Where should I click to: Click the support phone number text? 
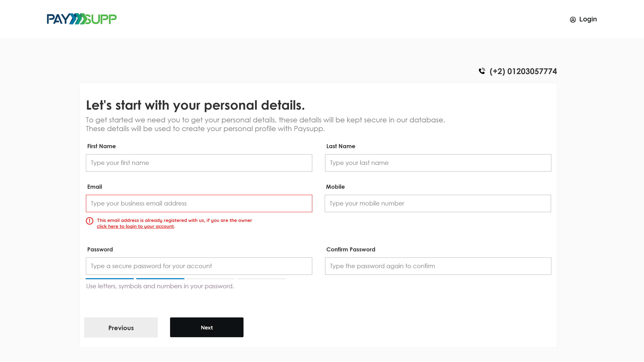(523, 71)
